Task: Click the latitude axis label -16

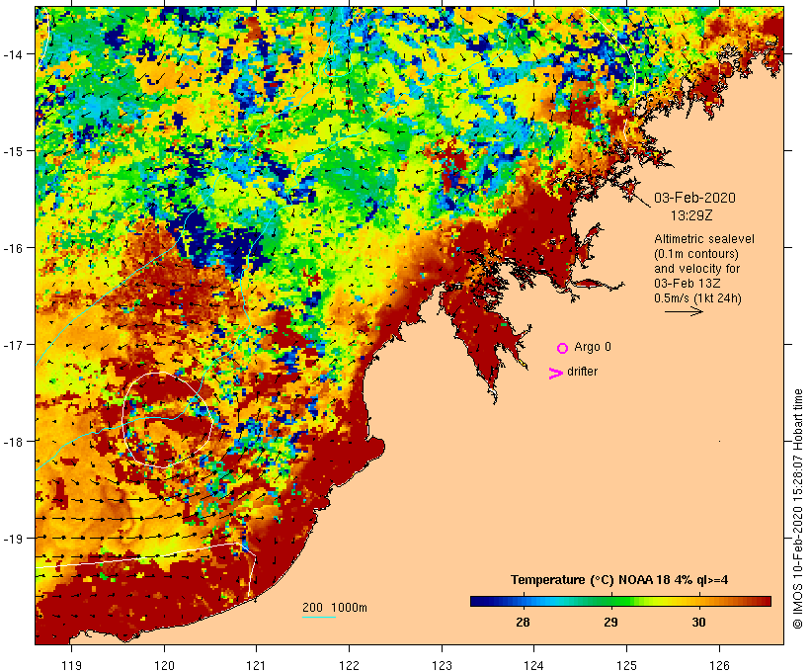Action: [13, 248]
